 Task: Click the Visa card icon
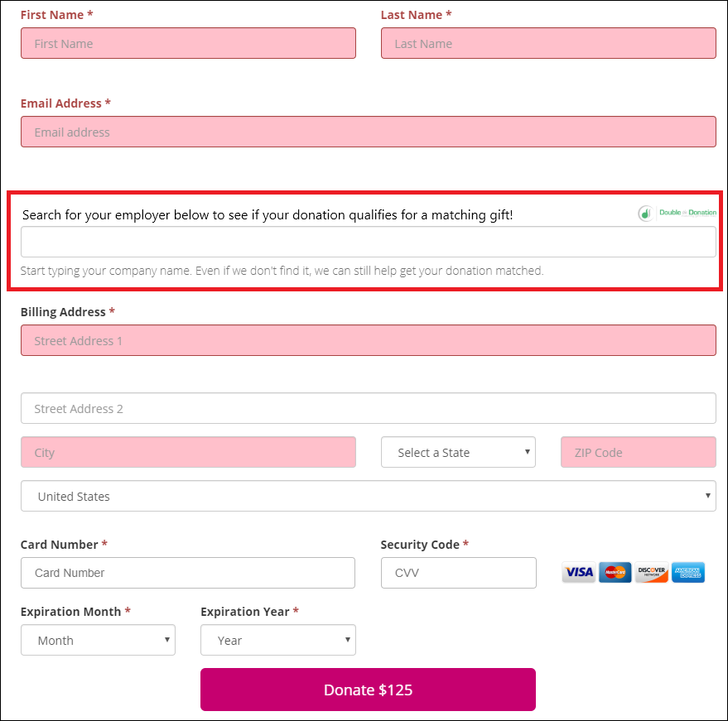[x=579, y=572]
